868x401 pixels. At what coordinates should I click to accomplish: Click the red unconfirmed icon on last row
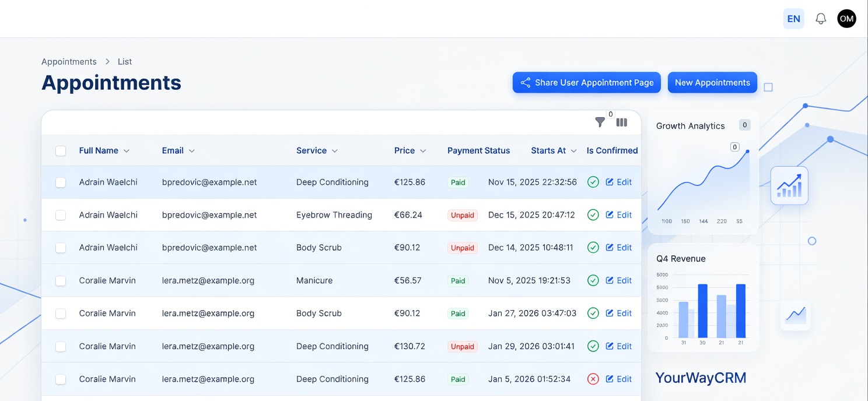(x=593, y=379)
